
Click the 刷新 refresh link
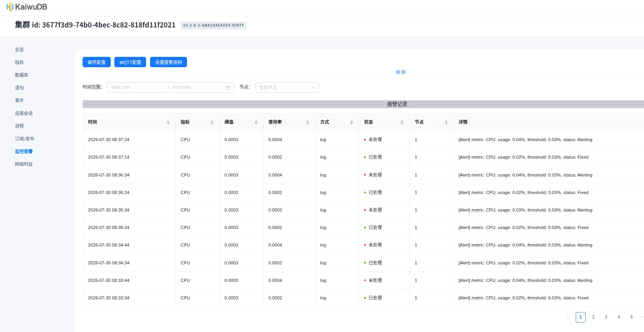click(401, 72)
